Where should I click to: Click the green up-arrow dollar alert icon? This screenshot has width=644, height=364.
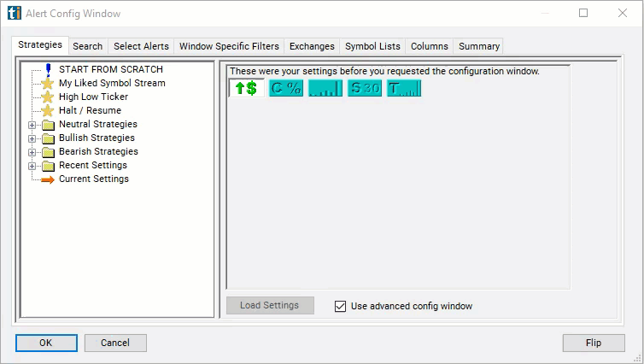tap(246, 88)
